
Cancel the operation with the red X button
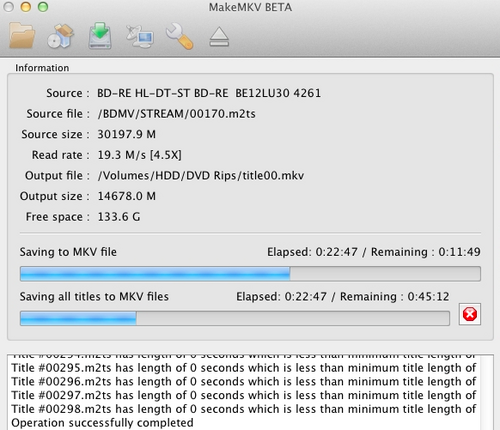(470, 314)
